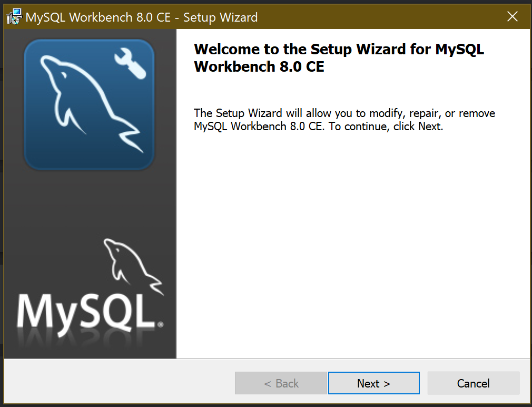This screenshot has height=407, width=532.
Task: Click the "MySQL Workbench 8.0 CE - Setup Wizard" title
Action: 142,17
